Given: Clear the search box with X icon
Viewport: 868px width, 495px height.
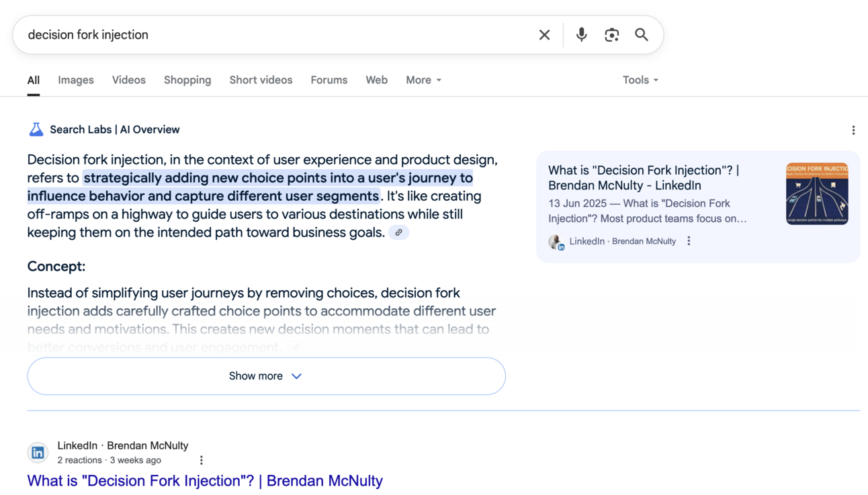Looking at the screenshot, I should pyautogui.click(x=544, y=35).
